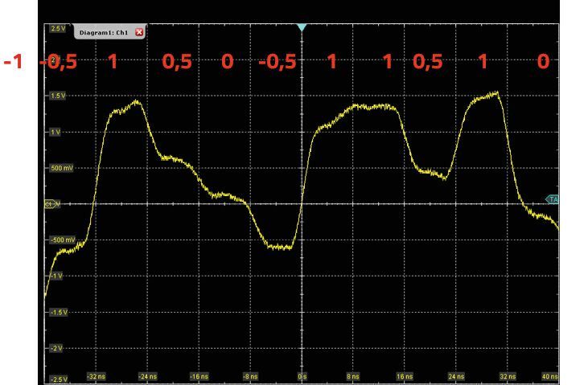
Task: Click the 500 mV axis label
Action: (62, 168)
